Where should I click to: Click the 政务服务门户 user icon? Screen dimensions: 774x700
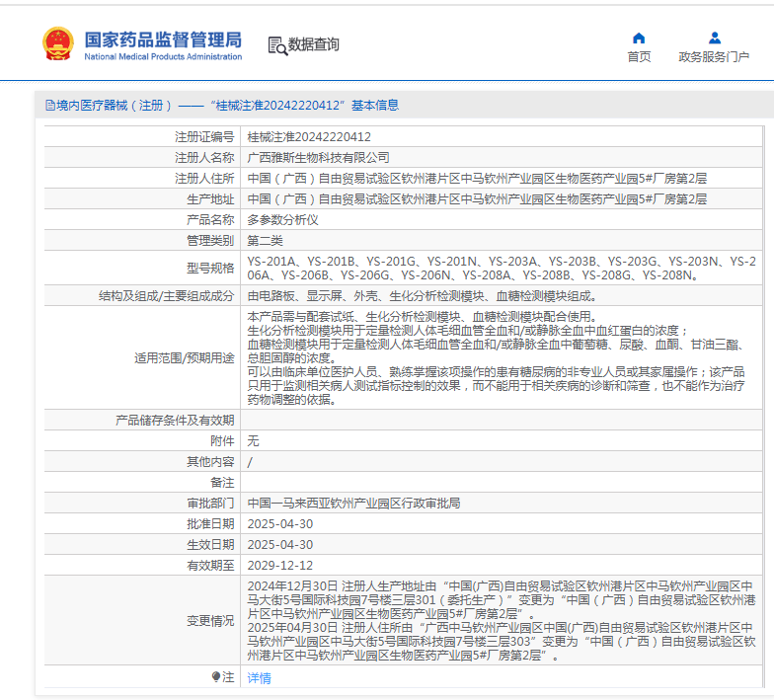[715, 38]
